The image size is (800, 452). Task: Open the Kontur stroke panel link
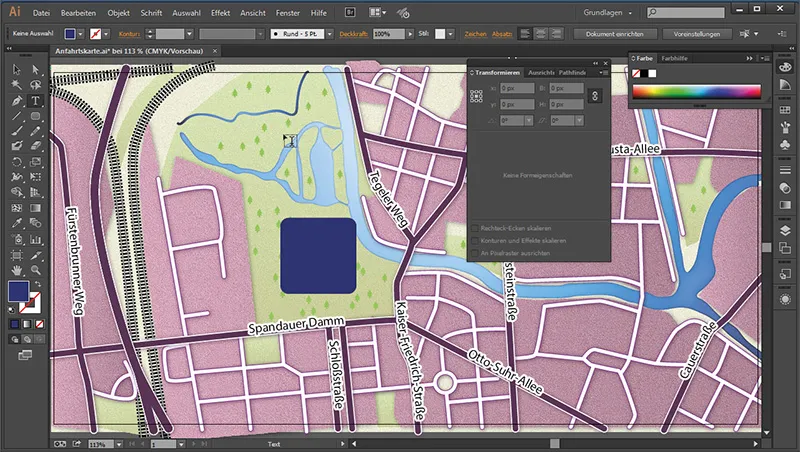(x=129, y=34)
